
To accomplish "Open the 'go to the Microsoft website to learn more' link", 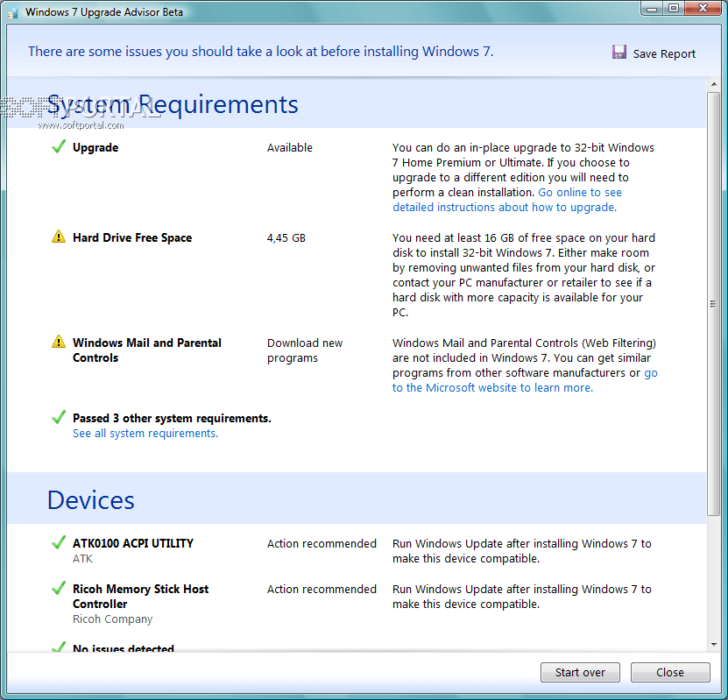I will point(525,380).
